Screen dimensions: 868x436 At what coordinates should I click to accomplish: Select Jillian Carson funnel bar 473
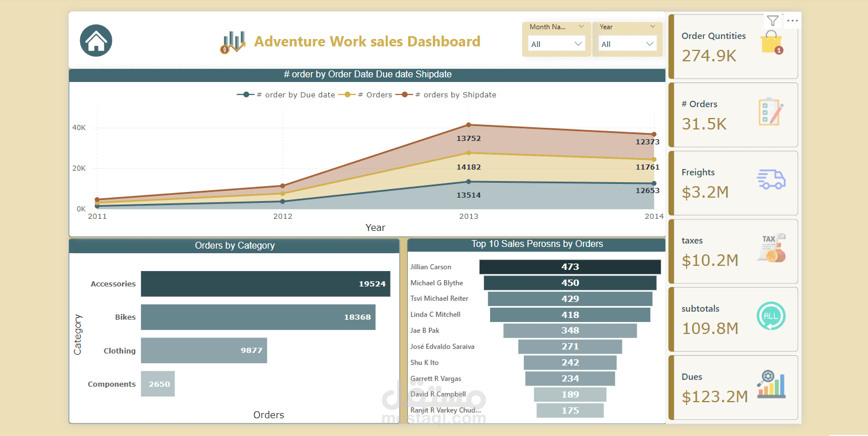tap(570, 267)
